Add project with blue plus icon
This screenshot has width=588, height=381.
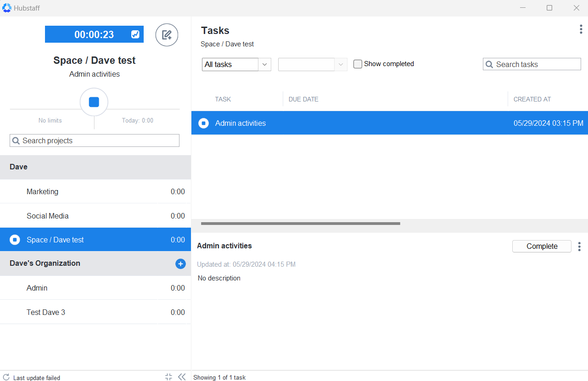pyautogui.click(x=180, y=263)
